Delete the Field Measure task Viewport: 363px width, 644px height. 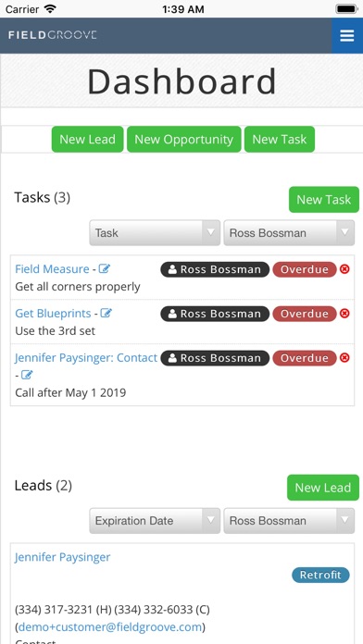coord(344,269)
